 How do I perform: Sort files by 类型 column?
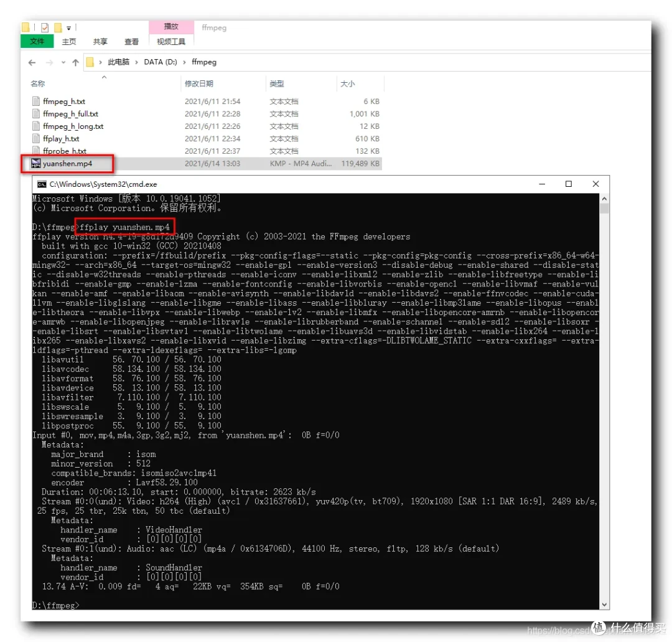click(277, 83)
